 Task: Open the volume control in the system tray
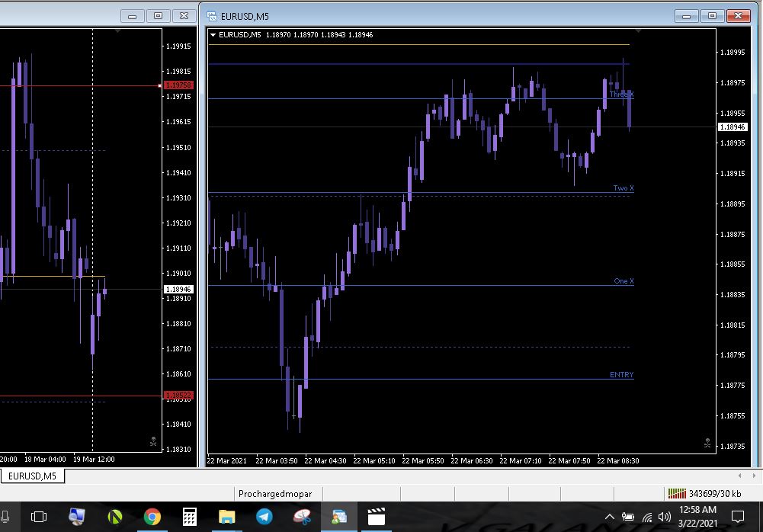[x=664, y=518]
